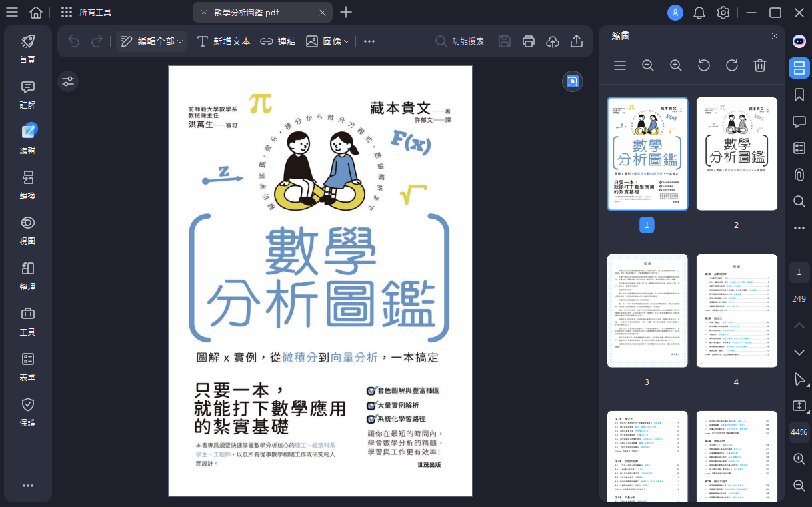The width and height of the screenshot is (812, 507).
Task: Select 保護 in the left sidebar
Action: coord(28,412)
